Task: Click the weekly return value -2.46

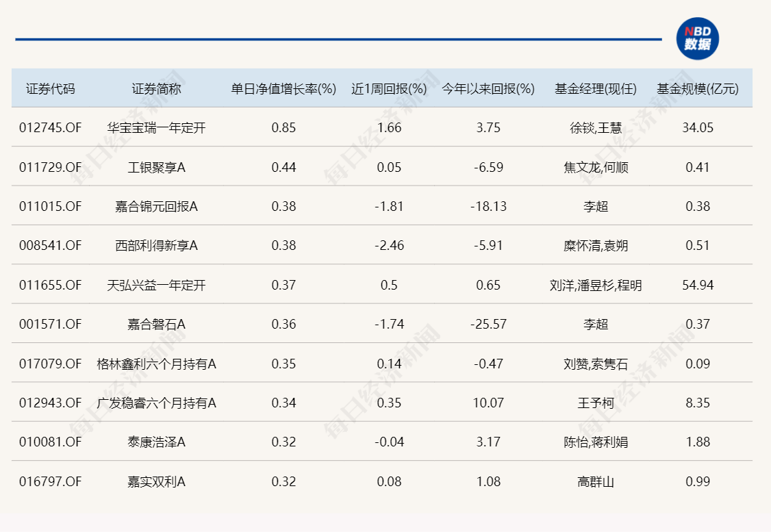Action: tap(389, 245)
